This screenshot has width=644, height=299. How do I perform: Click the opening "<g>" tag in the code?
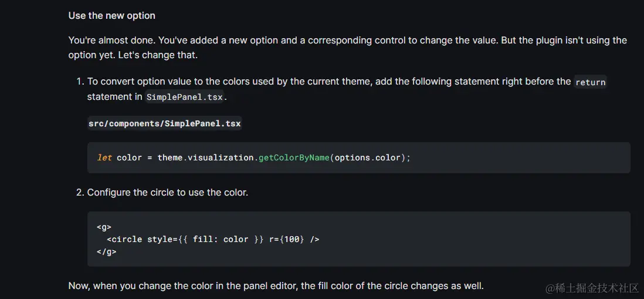pyautogui.click(x=104, y=227)
